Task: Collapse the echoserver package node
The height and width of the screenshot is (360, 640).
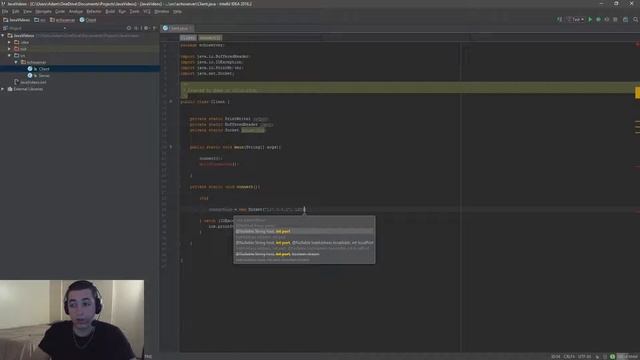Action: 16,62
